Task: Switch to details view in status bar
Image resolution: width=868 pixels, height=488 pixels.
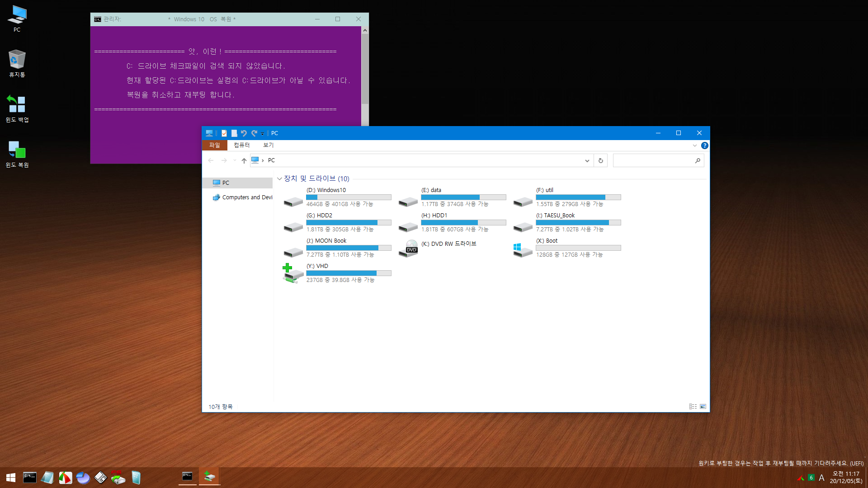Action: click(x=693, y=407)
